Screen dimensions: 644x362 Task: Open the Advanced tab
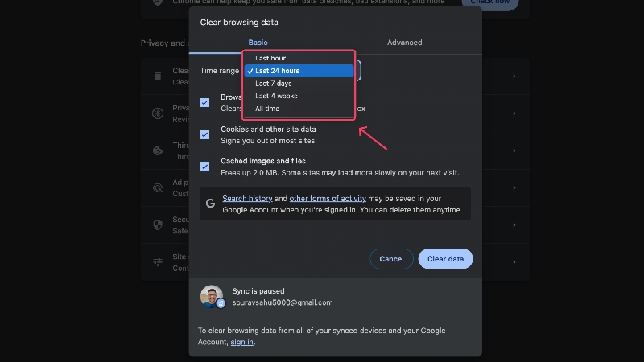(x=405, y=43)
